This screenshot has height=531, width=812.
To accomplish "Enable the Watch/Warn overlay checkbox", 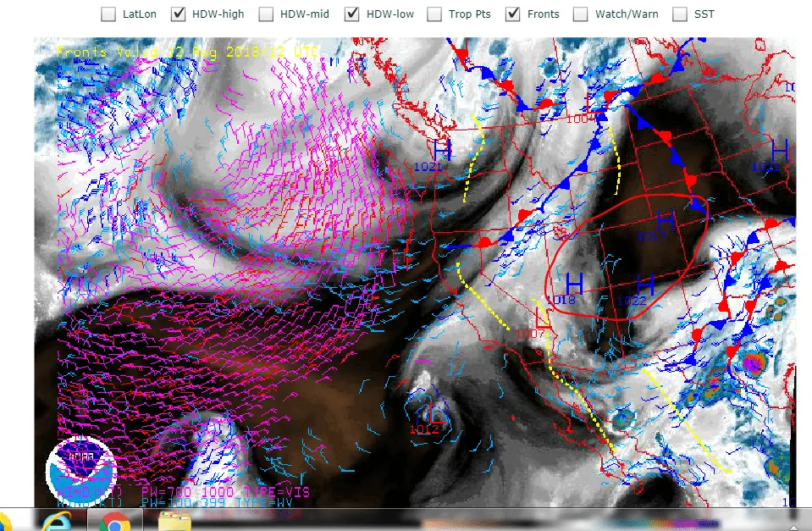I will [x=581, y=14].
